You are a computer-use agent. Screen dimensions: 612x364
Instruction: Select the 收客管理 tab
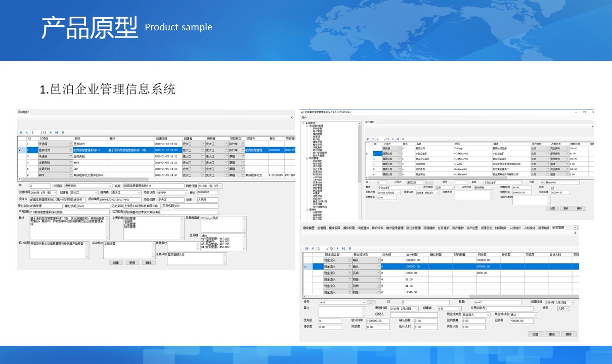[558, 227]
